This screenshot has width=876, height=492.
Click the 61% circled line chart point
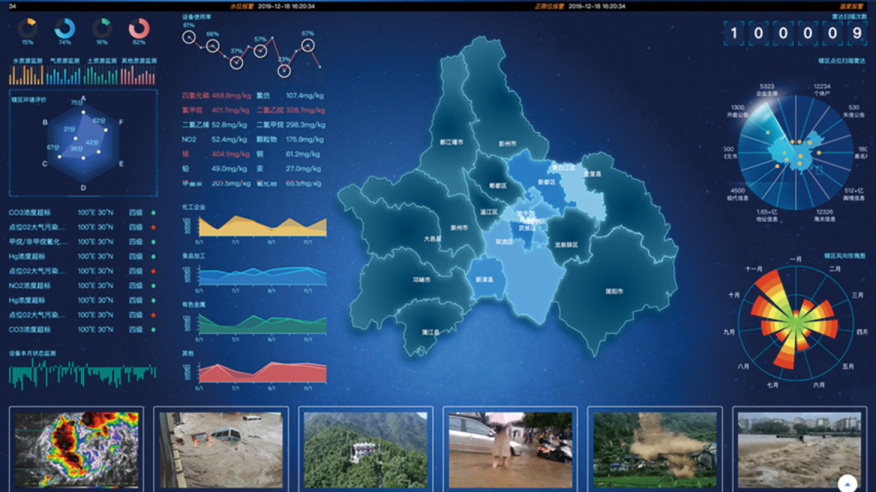tap(189, 37)
